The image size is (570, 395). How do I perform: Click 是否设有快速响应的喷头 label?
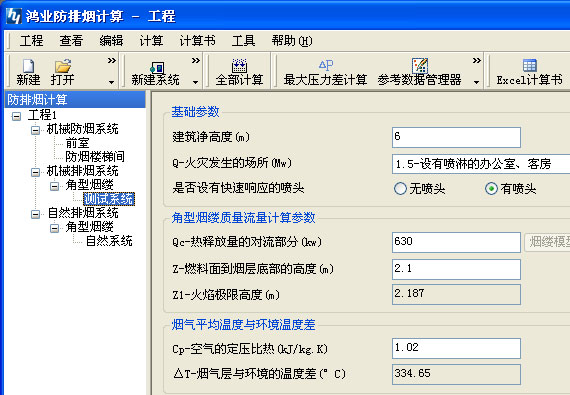click(x=238, y=188)
